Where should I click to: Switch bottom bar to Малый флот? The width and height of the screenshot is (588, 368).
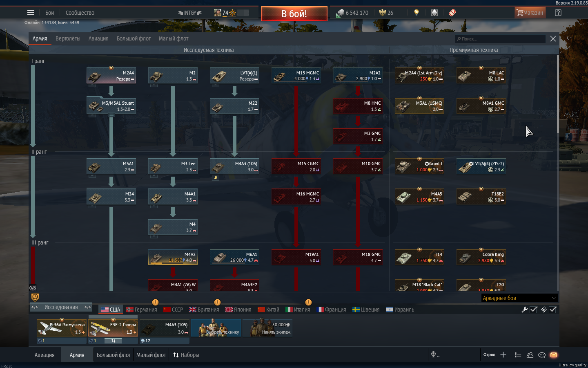pyautogui.click(x=151, y=355)
